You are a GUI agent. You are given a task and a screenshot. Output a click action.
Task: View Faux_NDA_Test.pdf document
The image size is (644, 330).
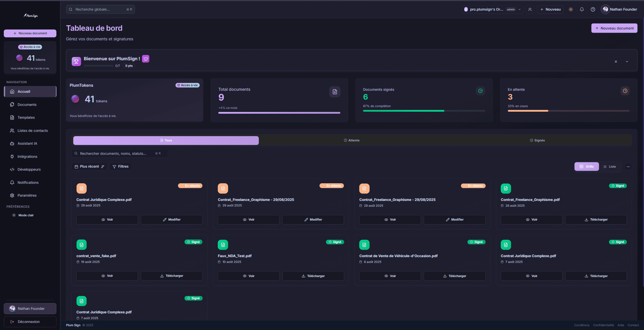[248, 276]
